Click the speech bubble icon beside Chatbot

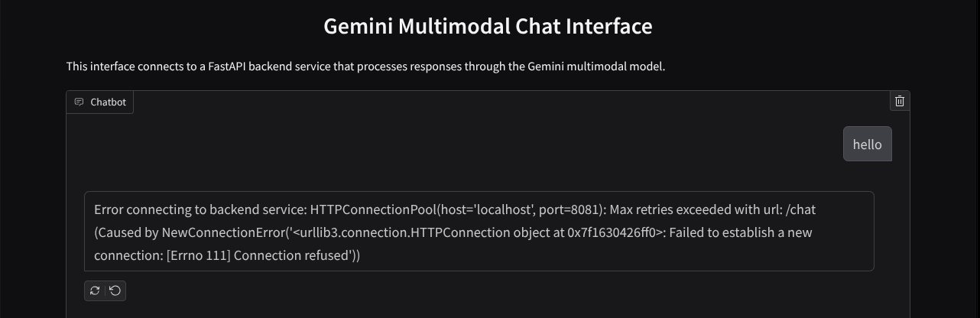(79, 102)
